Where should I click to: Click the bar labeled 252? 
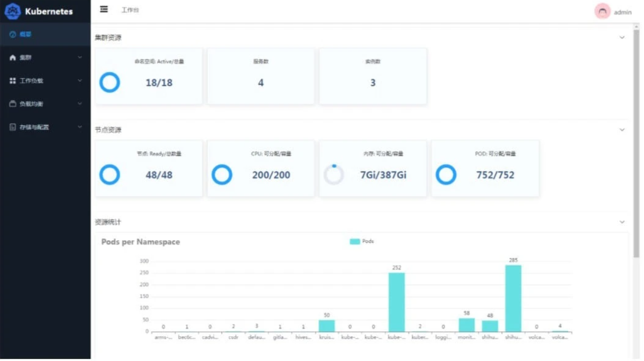397,302
